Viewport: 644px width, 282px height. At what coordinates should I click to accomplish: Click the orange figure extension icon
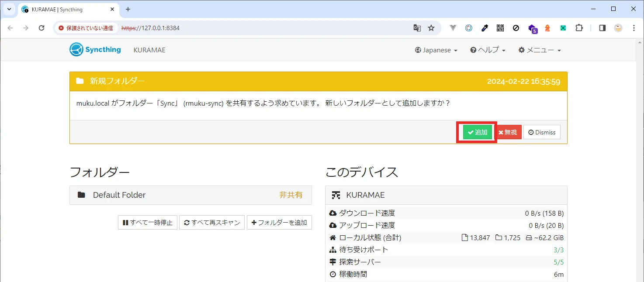(x=547, y=28)
